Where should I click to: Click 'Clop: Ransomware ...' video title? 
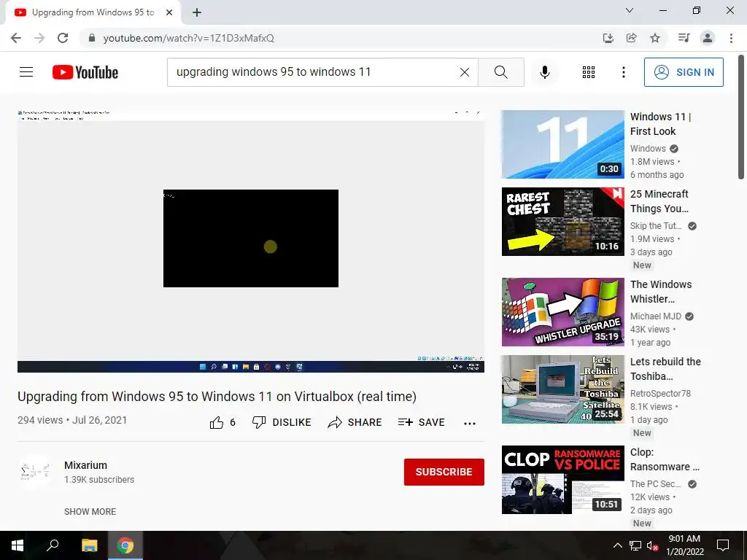click(665, 459)
